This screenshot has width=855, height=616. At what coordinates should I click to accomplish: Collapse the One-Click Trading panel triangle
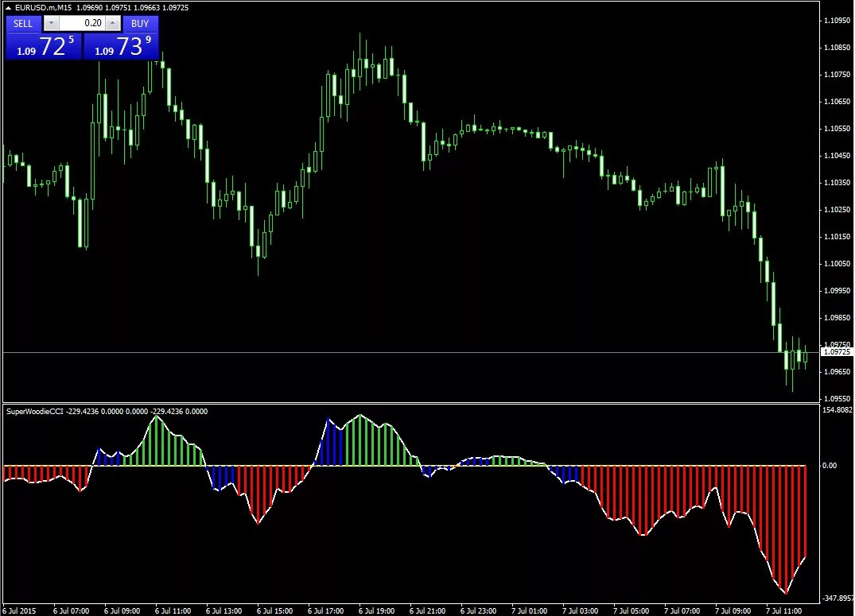8,7
